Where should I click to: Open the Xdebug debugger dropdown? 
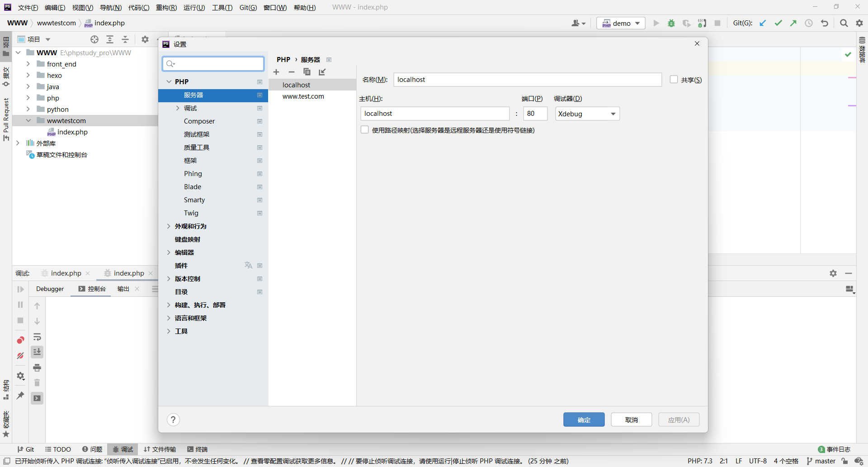[x=587, y=114]
